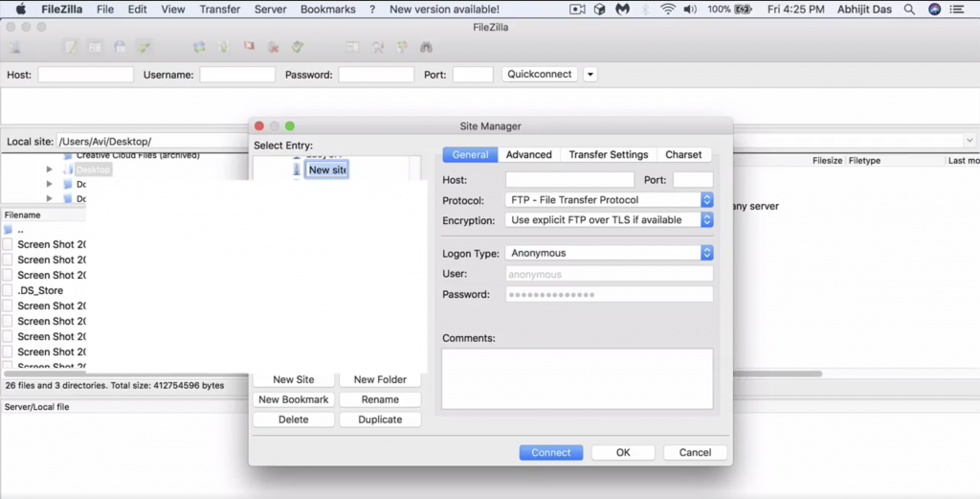This screenshot has height=499, width=980.
Task: Select the 'New site' entry being renamed
Action: (x=327, y=170)
